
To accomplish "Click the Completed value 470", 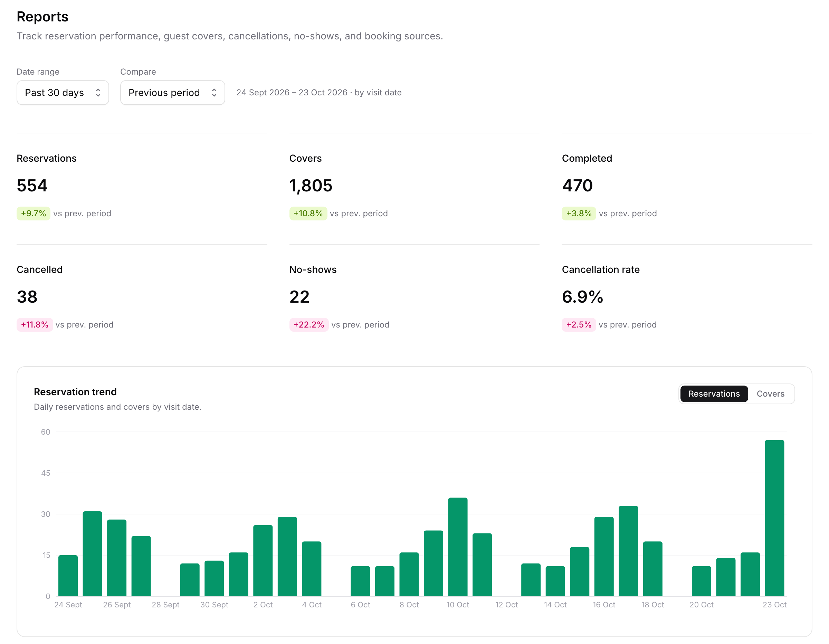I will (x=577, y=186).
